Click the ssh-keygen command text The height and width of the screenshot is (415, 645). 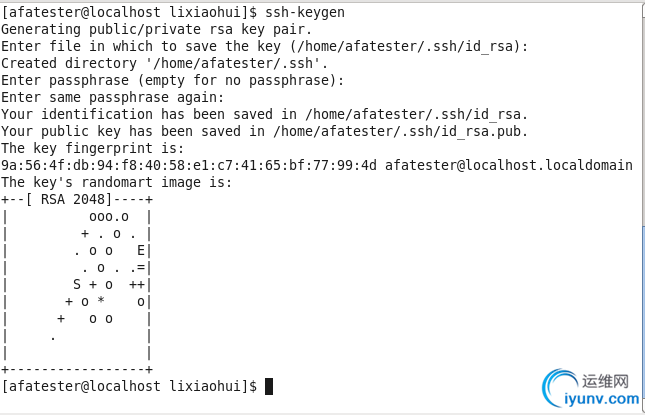(305, 12)
